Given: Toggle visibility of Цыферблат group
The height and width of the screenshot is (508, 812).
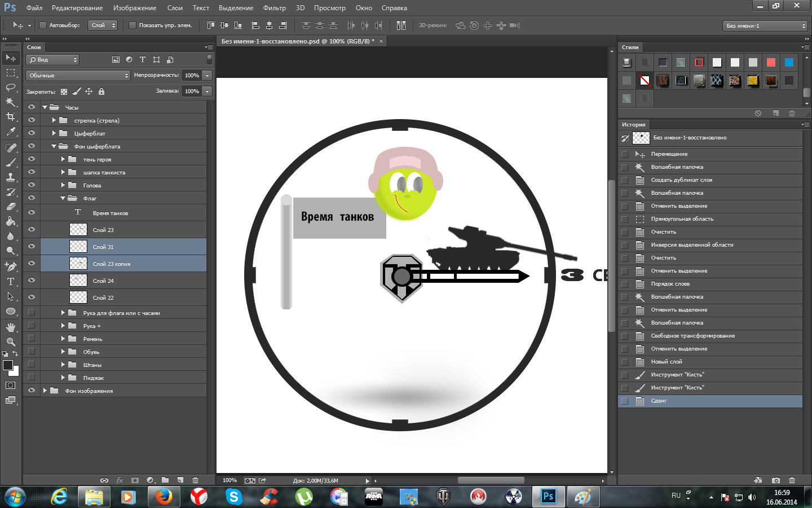Looking at the screenshot, I should tap(32, 133).
